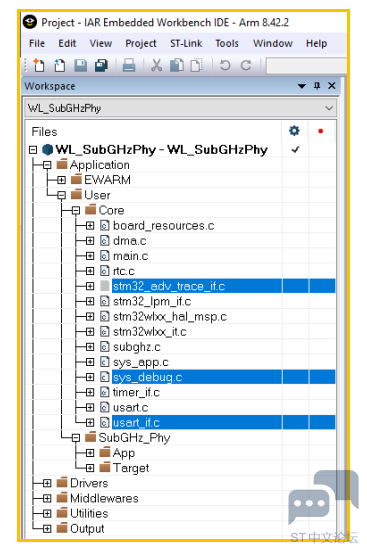Open the ST-Link menu
This screenshot has width=367, height=553.
[186, 43]
